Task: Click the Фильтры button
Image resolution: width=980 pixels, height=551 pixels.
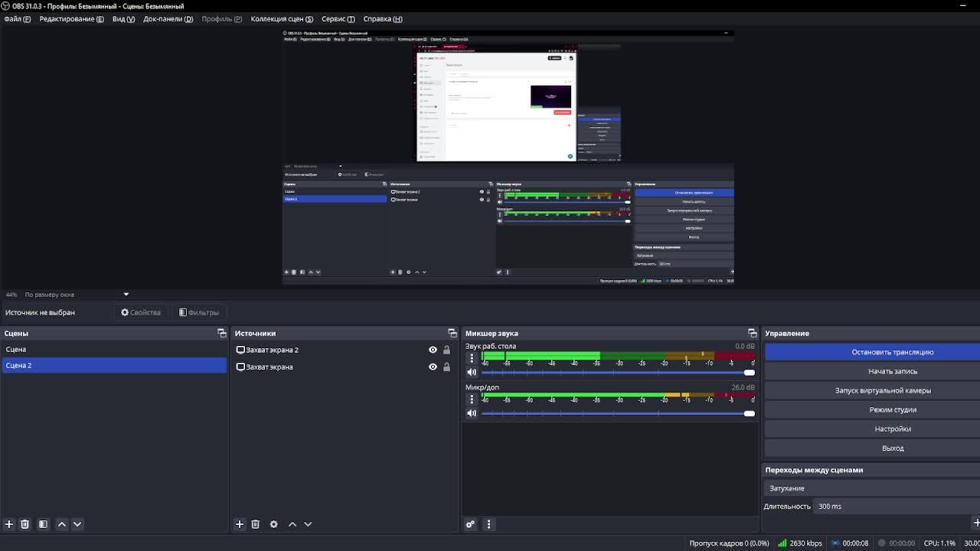Action: coord(199,312)
